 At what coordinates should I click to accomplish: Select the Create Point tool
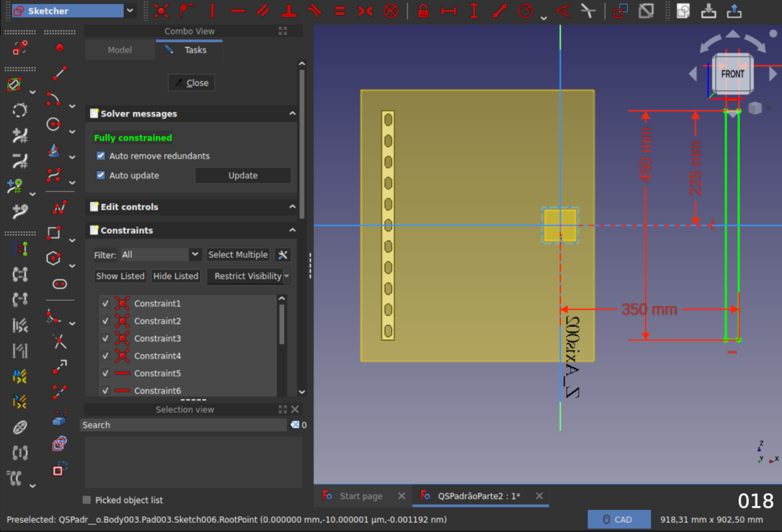coord(59,48)
